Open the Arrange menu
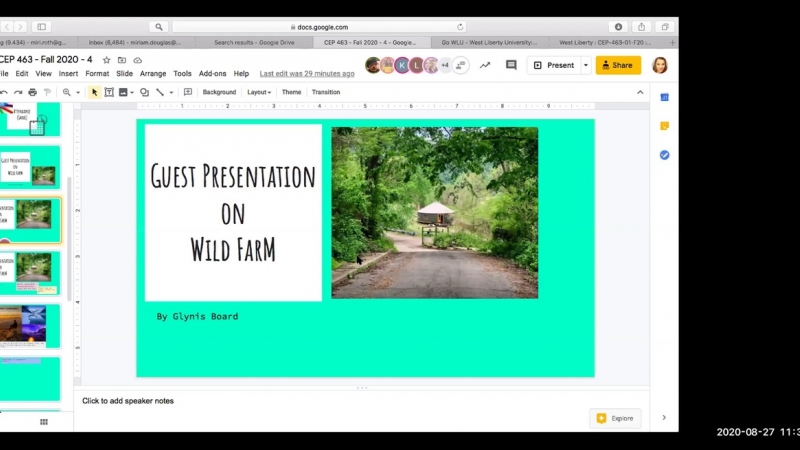The width and height of the screenshot is (800, 450). 153,73
